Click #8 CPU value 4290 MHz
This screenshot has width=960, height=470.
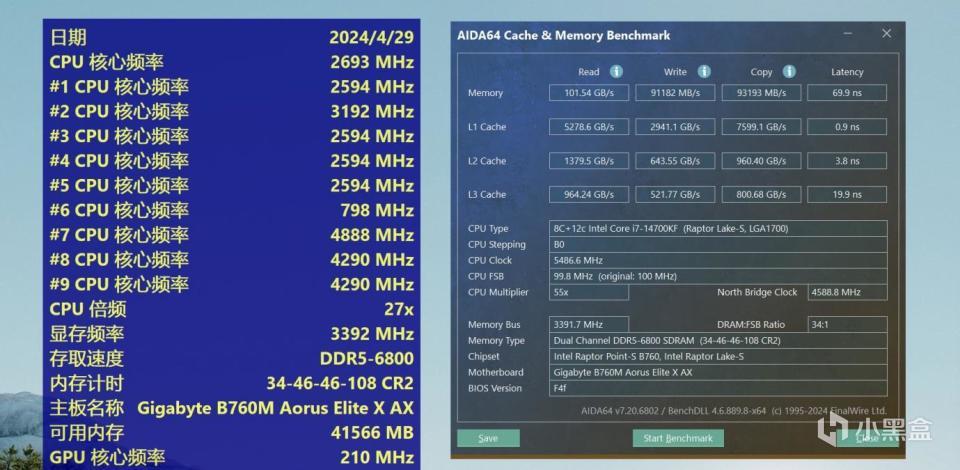tap(372, 260)
